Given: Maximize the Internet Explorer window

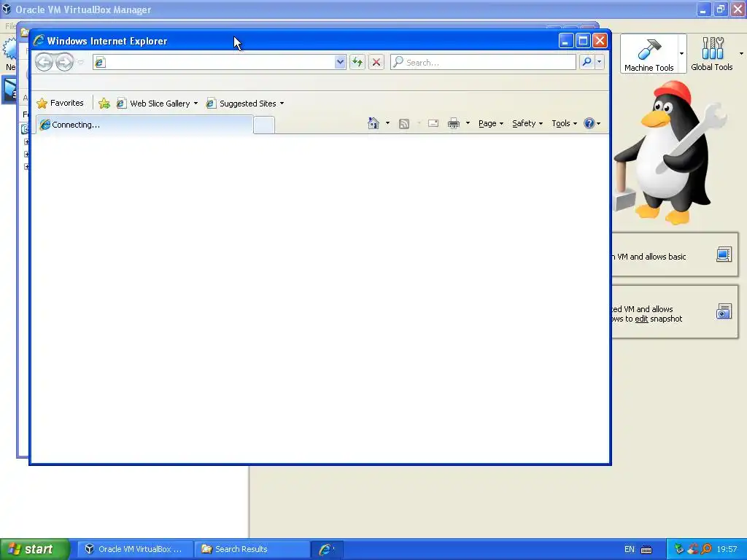Looking at the screenshot, I should pyautogui.click(x=583, y=41).
